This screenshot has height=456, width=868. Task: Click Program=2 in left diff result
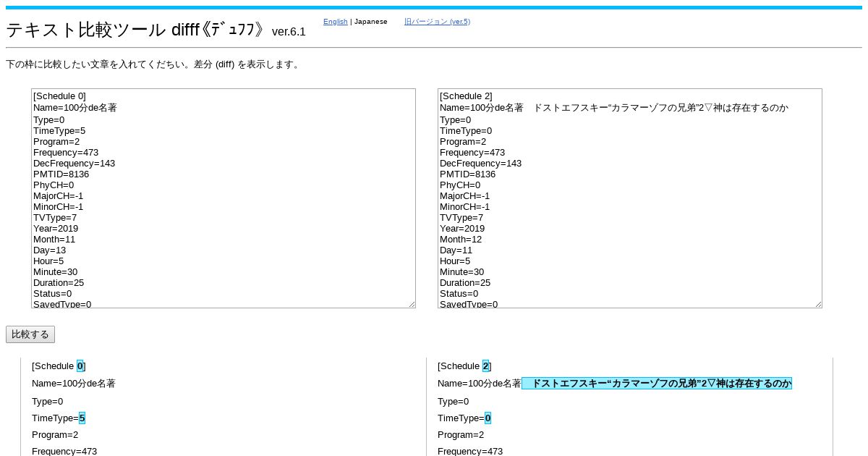[x=55, y=435]
